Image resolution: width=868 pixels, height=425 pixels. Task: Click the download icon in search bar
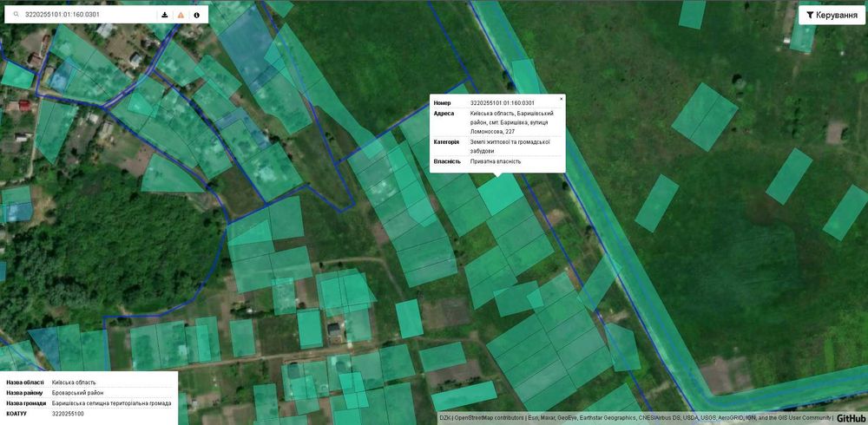[x=165, y=15]
